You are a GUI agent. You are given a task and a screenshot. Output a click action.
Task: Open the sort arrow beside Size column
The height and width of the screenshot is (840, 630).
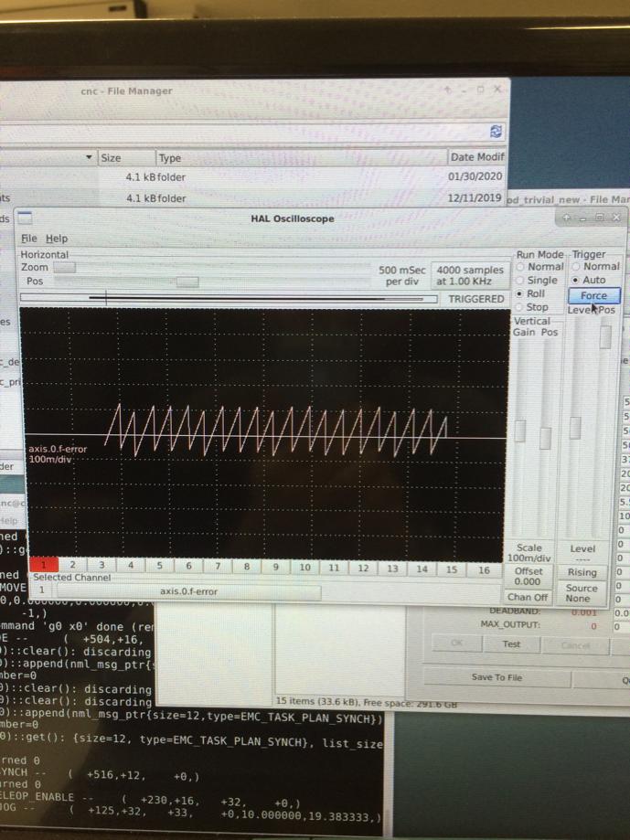89,157
